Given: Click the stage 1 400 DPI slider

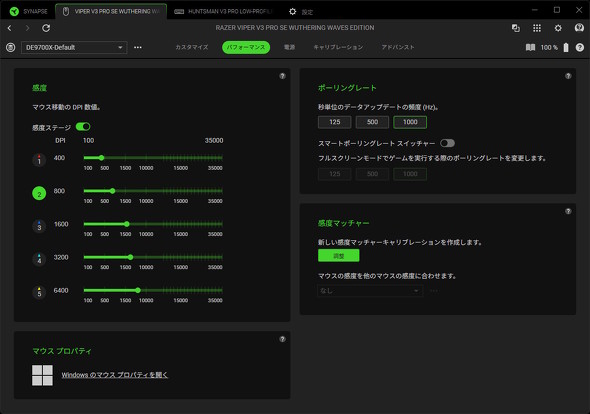Looking at the screenshot, I should click(153, 158).
